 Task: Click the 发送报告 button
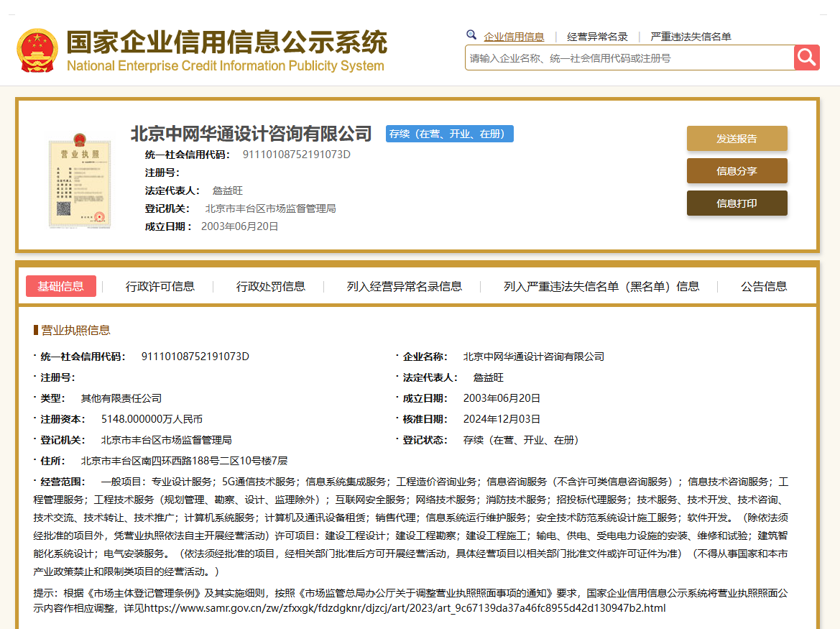point(737,139)
